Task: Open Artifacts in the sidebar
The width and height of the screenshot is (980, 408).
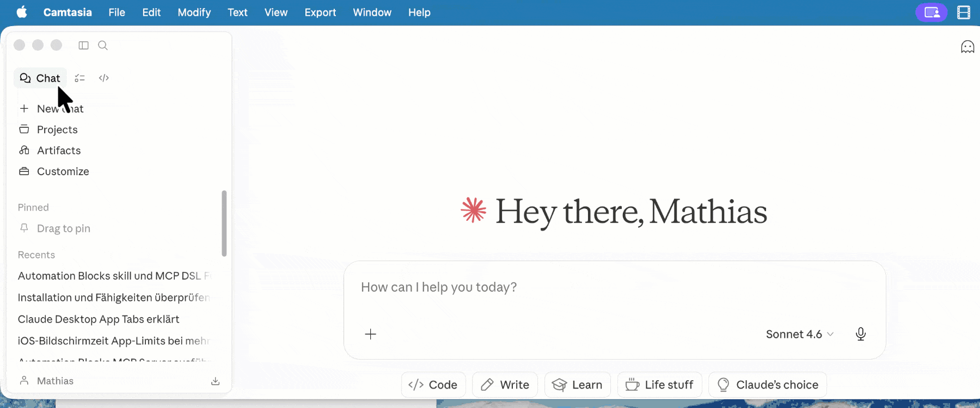Action: point(59,151)
